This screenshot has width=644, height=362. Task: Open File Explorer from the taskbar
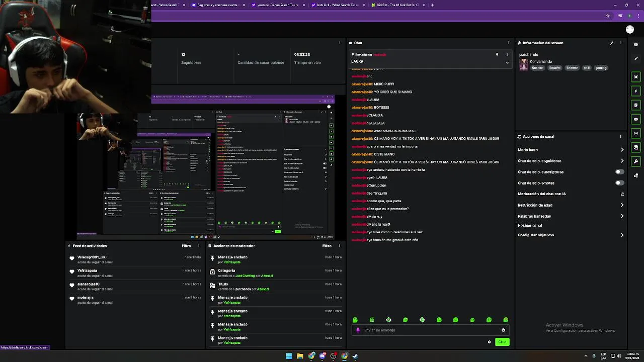(x=300, y=356)
